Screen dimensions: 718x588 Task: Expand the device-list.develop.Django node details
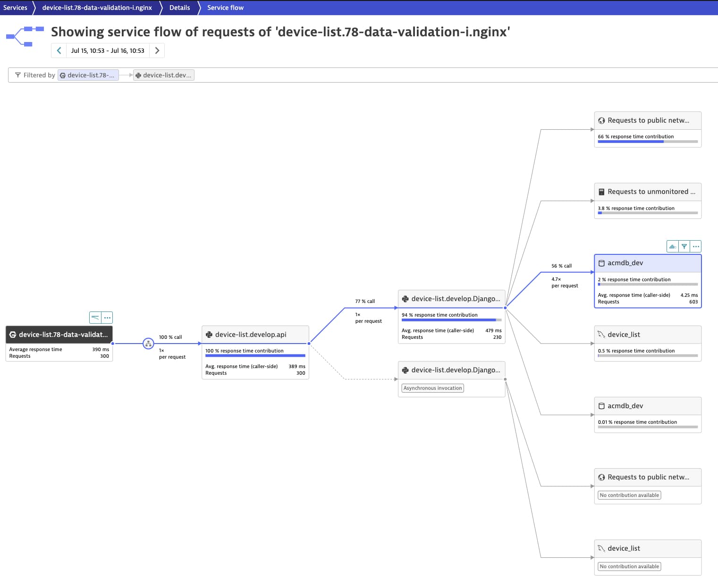[x=451, y=298]
